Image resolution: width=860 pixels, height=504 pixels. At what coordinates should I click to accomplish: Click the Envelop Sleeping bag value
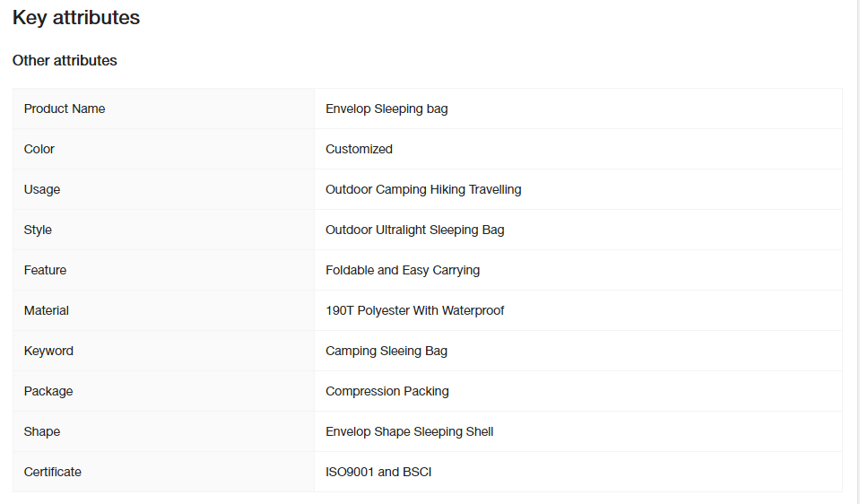[x=387, y=109]
